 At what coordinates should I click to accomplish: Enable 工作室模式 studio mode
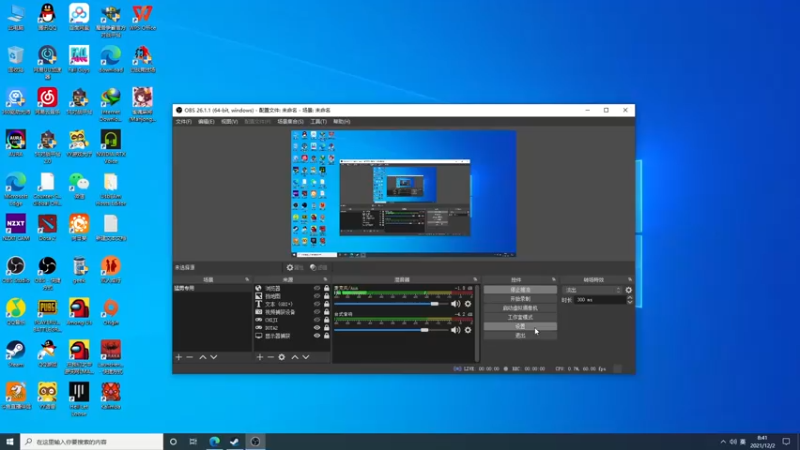tap(520, 317)
